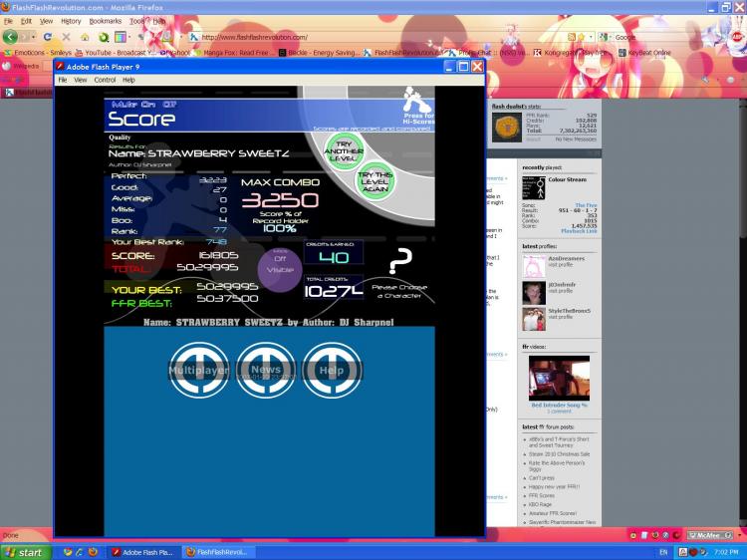This screenshot has height=560, width=747.
Task: Open Firefox Bookmarks menu
Action: click(x=106, y=21)
